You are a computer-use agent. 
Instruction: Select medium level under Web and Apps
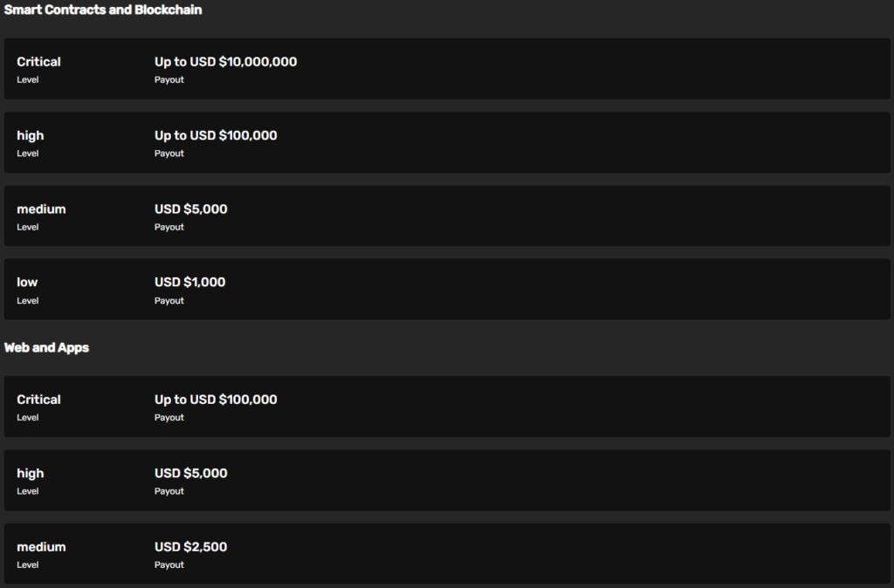click(41, 547)
